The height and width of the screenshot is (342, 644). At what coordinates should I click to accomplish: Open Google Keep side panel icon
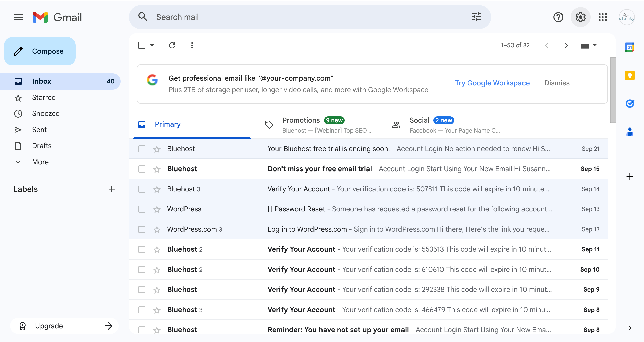tap(630, 75)
